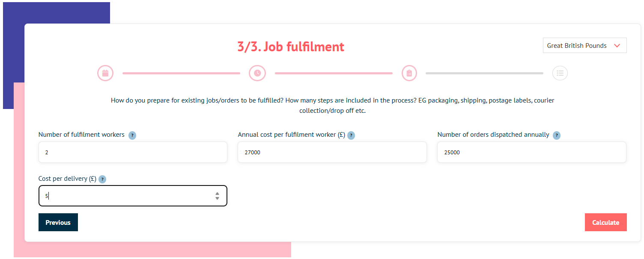Click the clock step icon

(257, 73)
